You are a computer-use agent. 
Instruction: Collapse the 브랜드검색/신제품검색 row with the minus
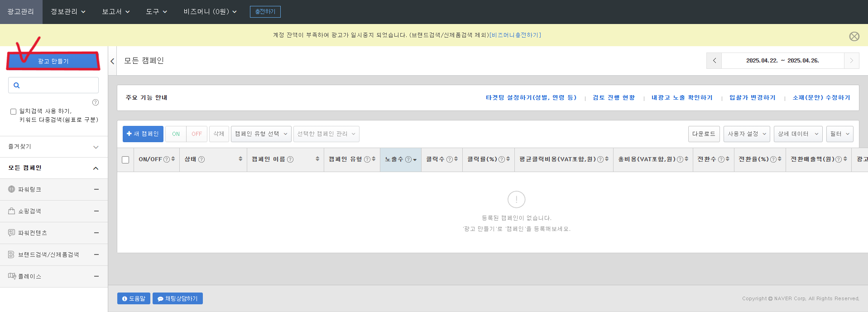pyautogui.click(x=96, y=254)
